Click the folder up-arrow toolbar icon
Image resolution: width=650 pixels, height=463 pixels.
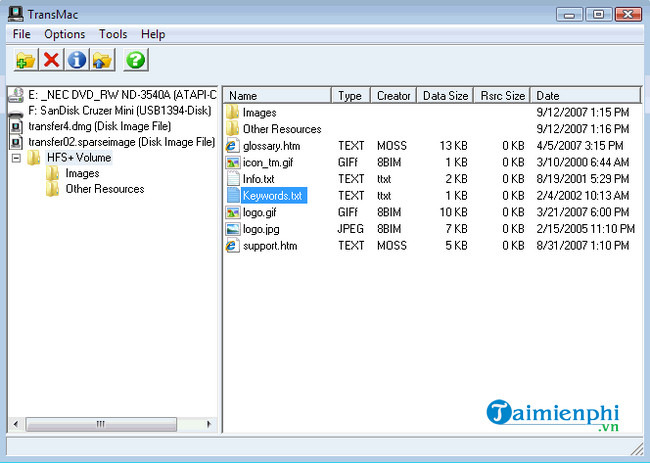tap(102, 60)
